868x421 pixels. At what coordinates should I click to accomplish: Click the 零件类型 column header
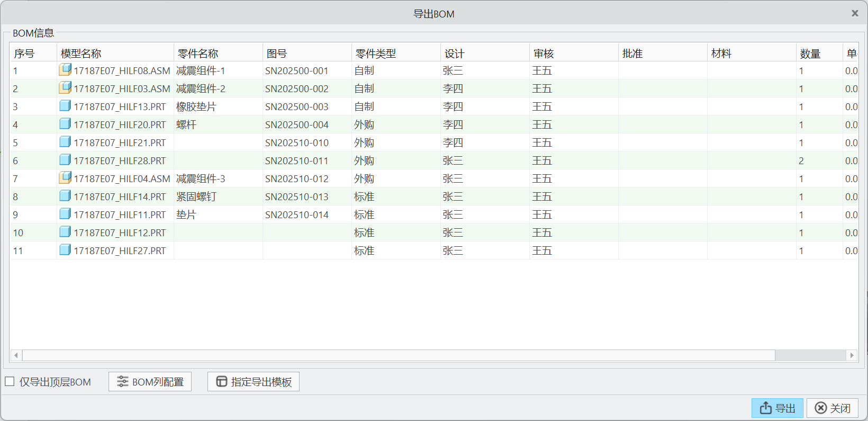point(376,53)
